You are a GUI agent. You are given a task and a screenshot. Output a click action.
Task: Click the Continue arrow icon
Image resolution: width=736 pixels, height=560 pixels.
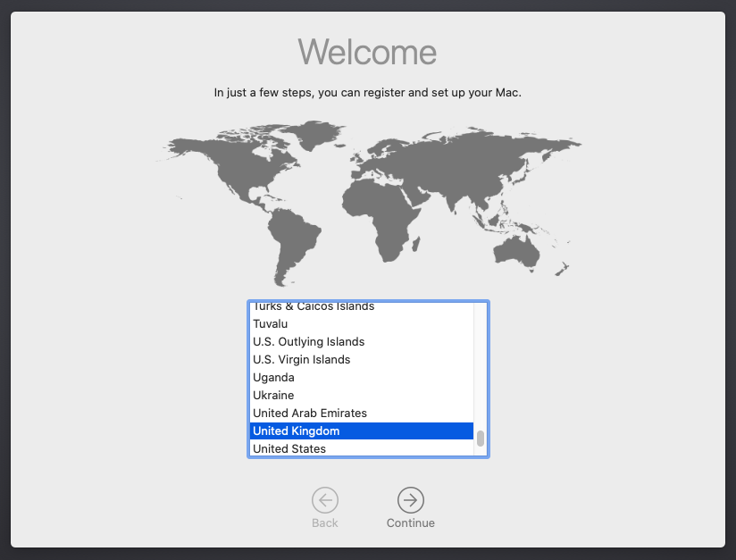[x=410, y=500]
